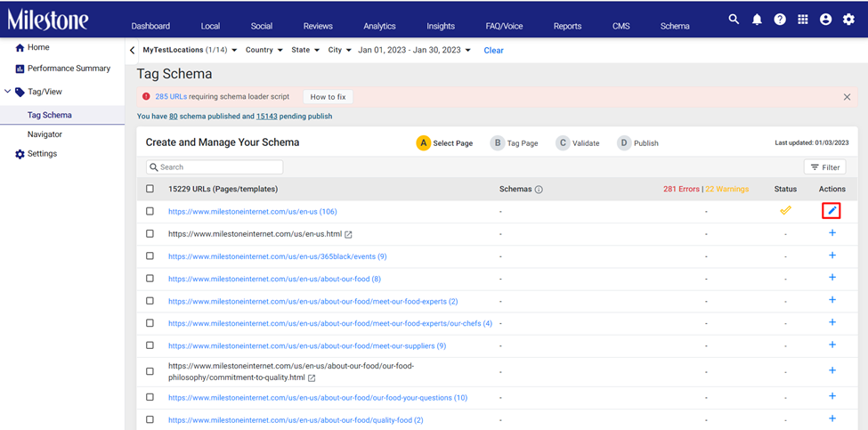This screenshot has width=868, height=430.
Task: Open Performance Summary in the sidebar
Action: click(x=62, y=69)
